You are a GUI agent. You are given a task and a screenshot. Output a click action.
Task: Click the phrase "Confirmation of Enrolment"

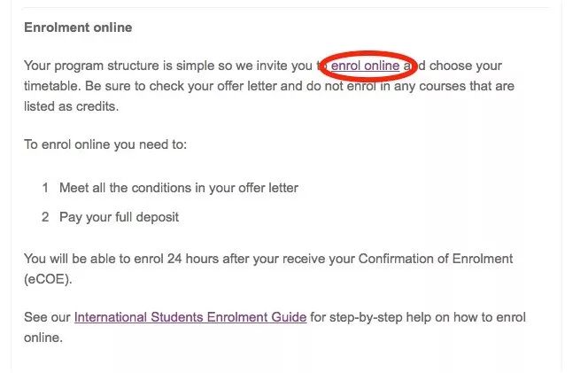click(436, 259)
